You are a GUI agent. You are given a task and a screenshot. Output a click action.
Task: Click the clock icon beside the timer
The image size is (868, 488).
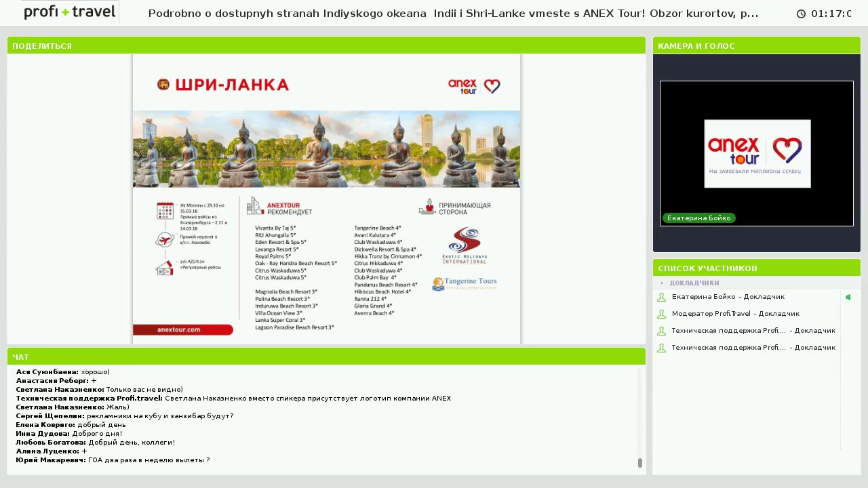tap(801, 14)
